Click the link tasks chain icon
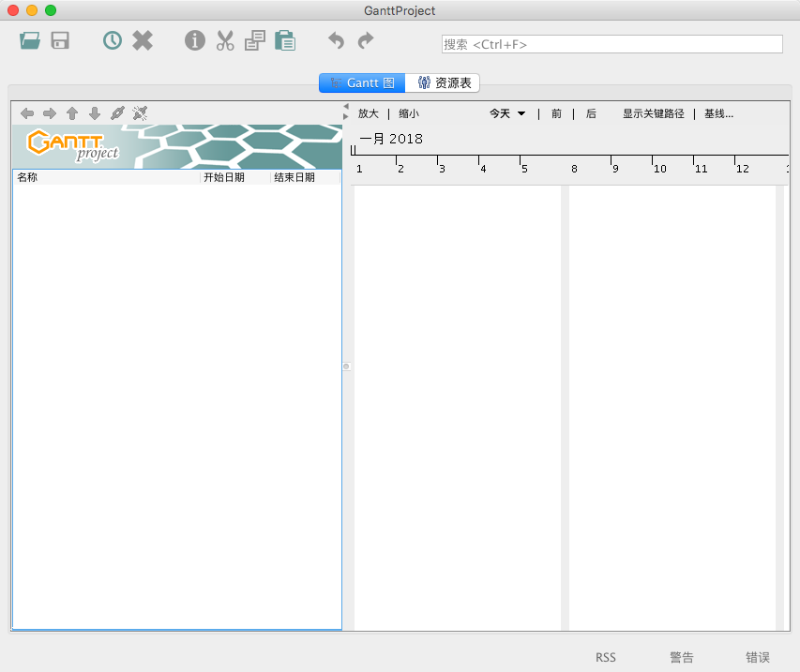The height and width of the screenshot is (672, 800). [x=117, y=113]
